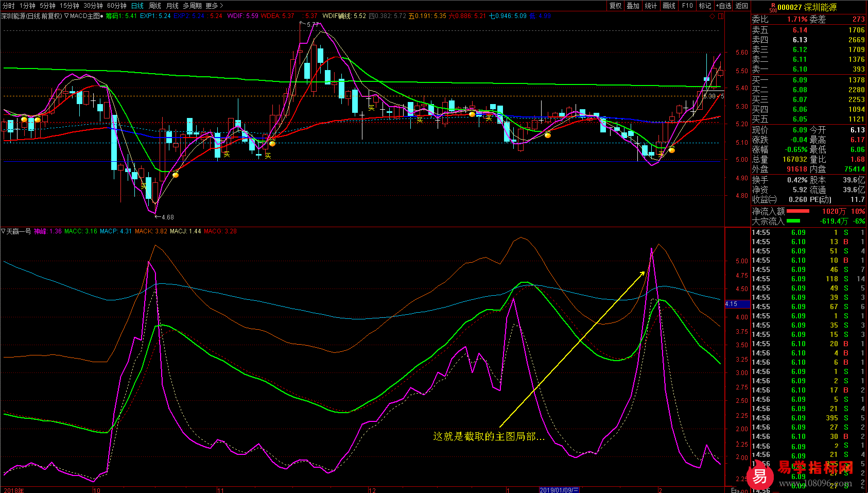Click the 深圳能源(日线,前复权) chart title
This screenshot has height=493, width=868.
click(x=31, y=16)
